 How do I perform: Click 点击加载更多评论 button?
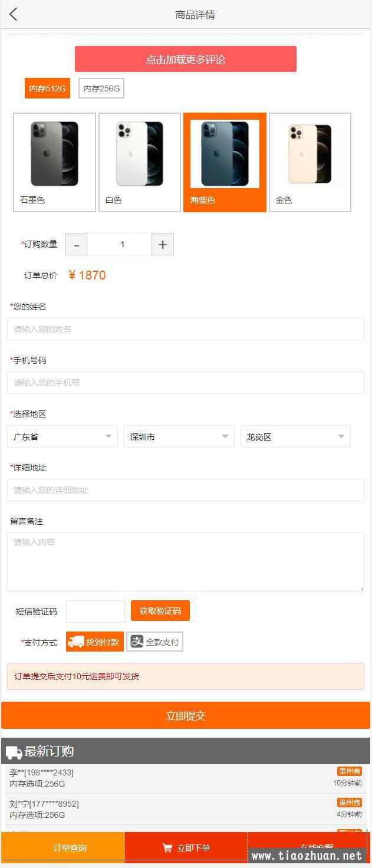coord(186,59)
